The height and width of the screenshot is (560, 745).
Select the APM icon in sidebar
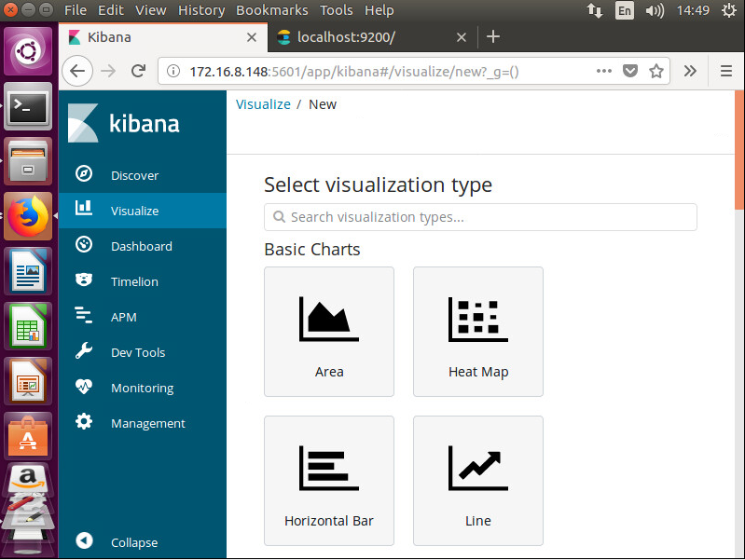click(x=84, y=317)
